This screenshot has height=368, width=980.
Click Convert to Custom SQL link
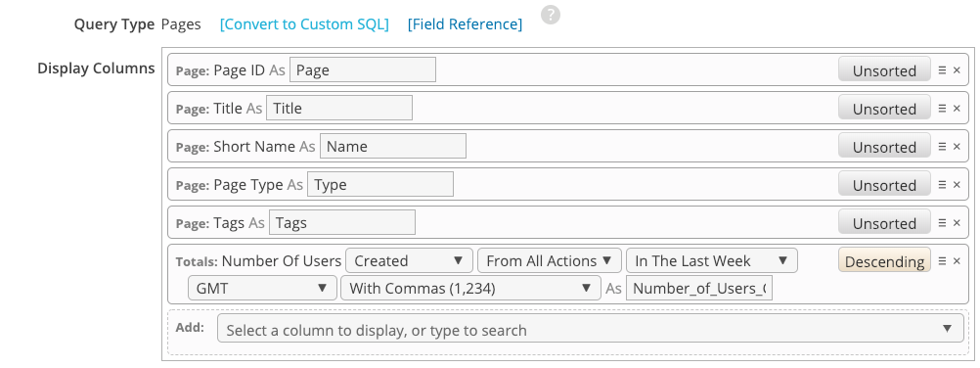click(304, 24)
